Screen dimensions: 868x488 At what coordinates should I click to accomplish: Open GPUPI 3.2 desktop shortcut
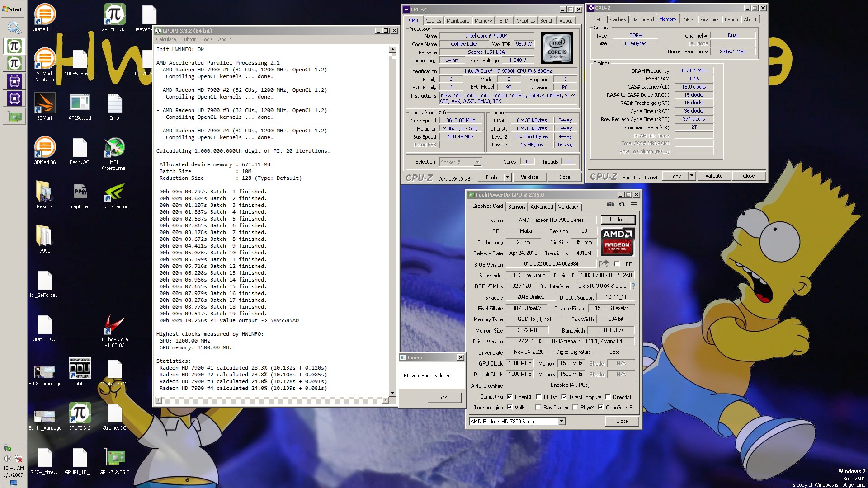click(80, 417)
